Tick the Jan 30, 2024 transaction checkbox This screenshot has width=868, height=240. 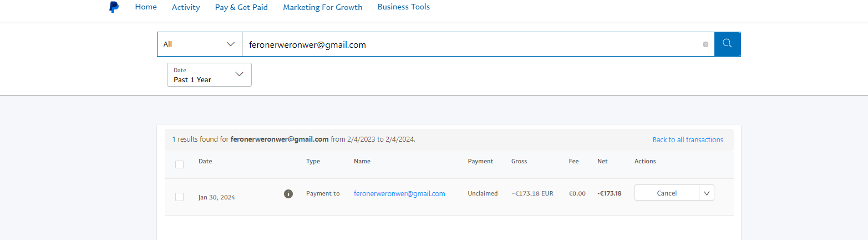pos(179,197)
